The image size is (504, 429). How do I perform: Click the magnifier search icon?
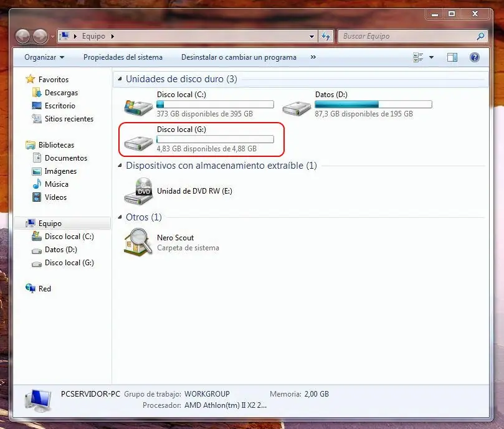click(x=480, y=36)
